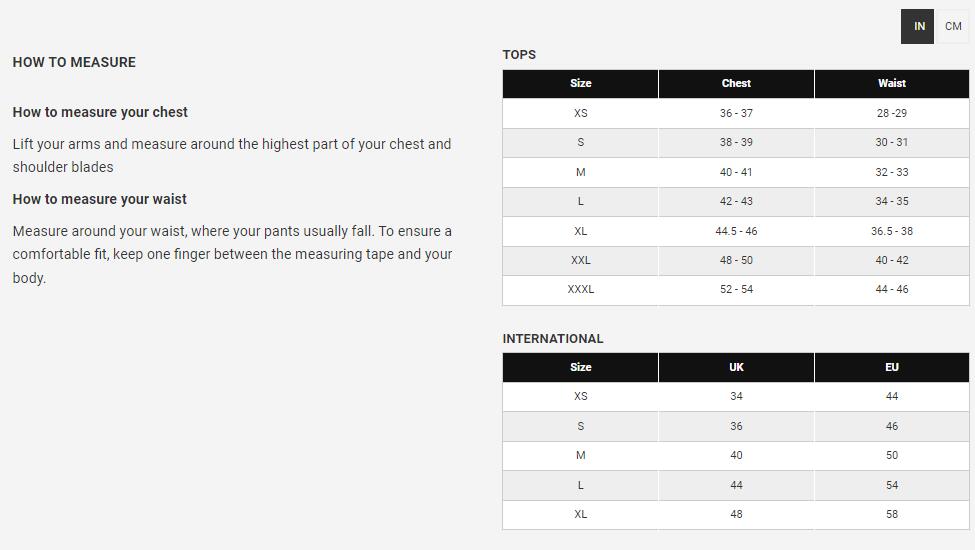Click the Size header in International table

point(580,368)
